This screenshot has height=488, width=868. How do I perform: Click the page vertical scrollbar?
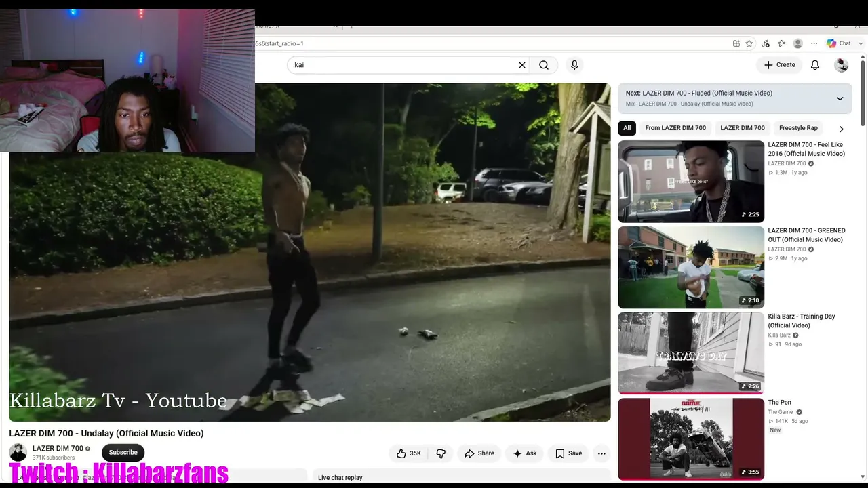pyautogui.click(x=863, y=93)
